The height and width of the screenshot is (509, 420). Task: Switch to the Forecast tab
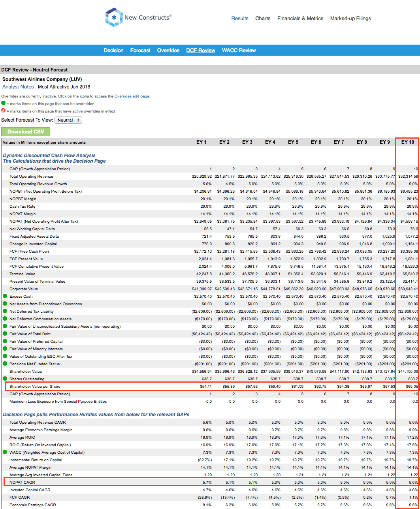tap(140, 51)
